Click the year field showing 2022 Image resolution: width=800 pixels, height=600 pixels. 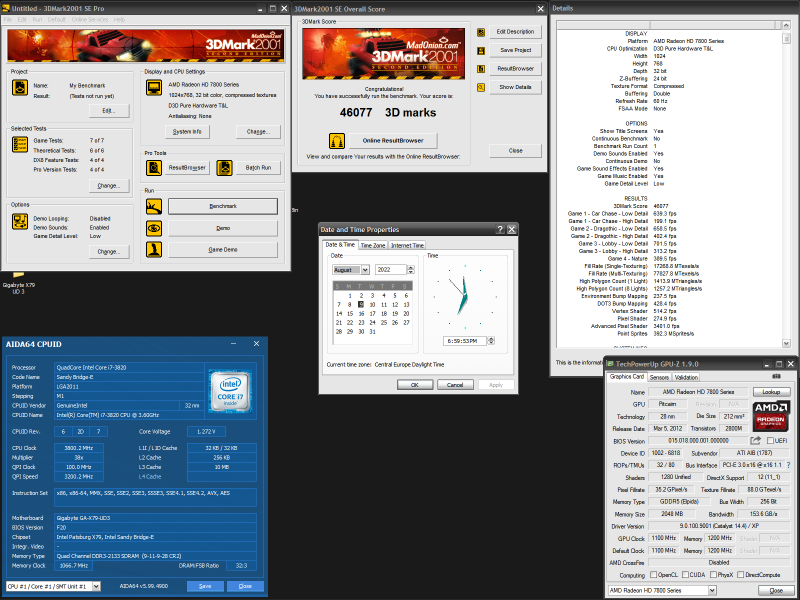[x=391, y=269]
